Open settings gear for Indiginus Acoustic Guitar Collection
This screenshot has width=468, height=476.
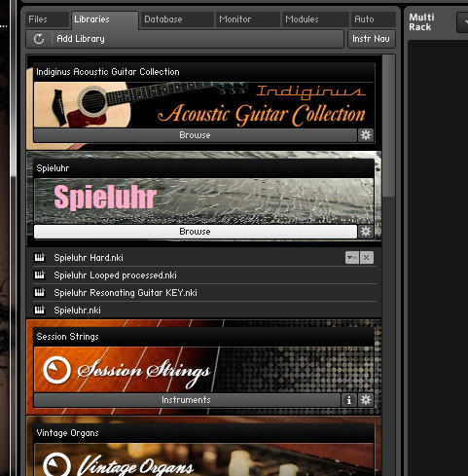[366, 135]
